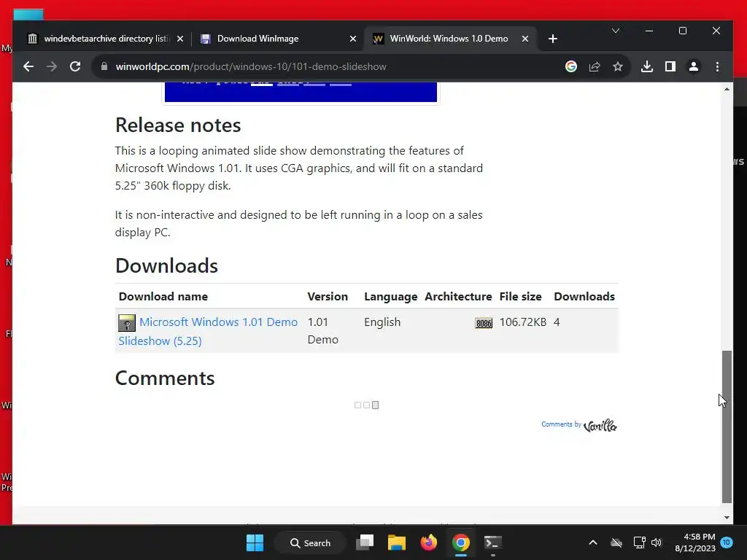Share this page icon
The height and width of the screenshot is (560, 747).
click(x=595, y=66)
